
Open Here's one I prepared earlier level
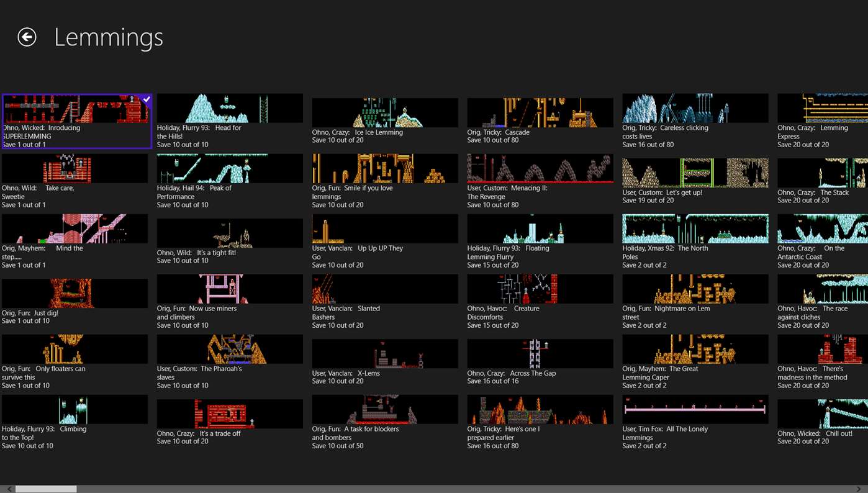(x=540, y=422)
